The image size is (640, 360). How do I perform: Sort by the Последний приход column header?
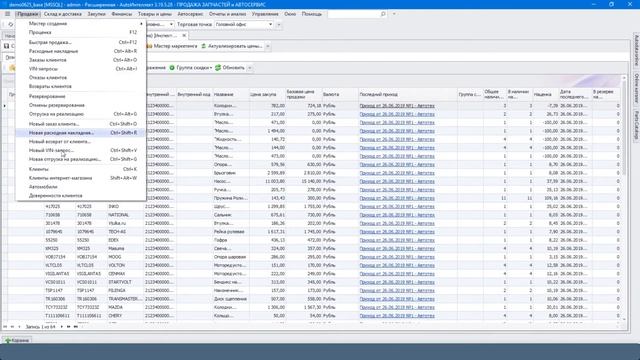[x=408, y=94]
